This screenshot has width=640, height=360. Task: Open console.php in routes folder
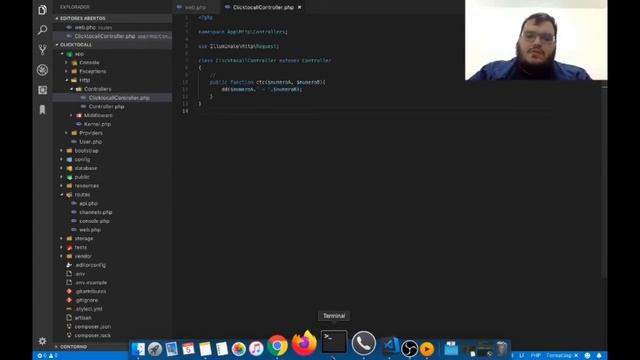pyautogui.click(x=94, y=221)
